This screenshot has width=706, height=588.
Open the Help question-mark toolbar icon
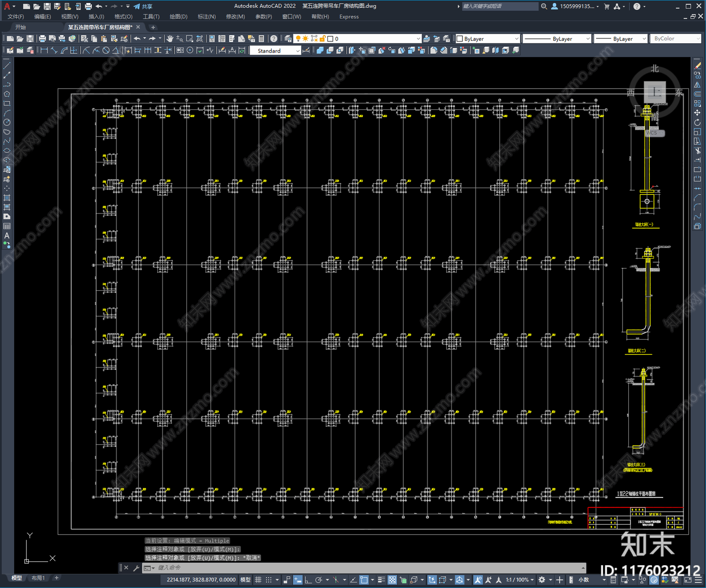[274, 39]
